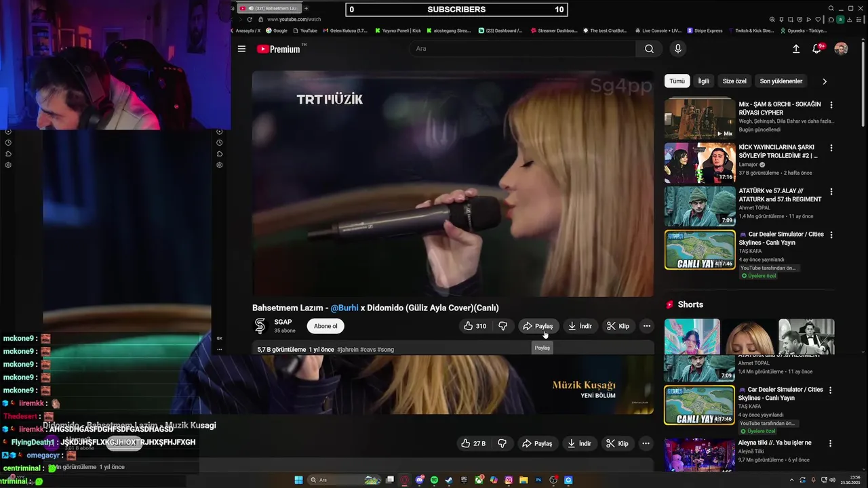The image size is (868, 488).
Task: Select the Son yüklenenler filter chip
Action: (x=781, y=81)
